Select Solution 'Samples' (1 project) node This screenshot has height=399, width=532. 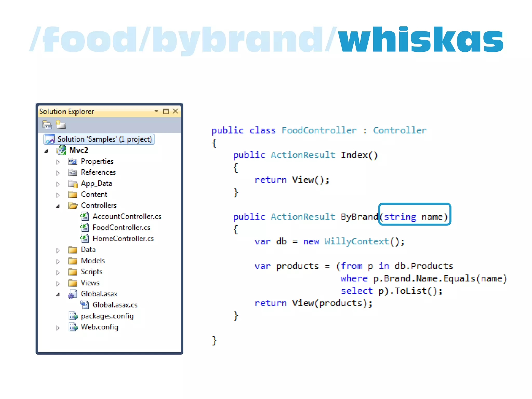click(104, 139)
